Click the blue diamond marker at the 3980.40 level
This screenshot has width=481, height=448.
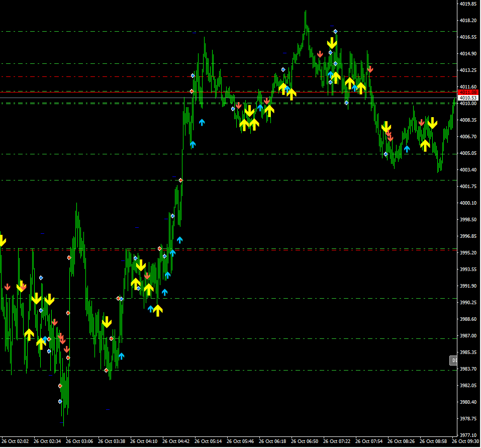tap(60, 402)
